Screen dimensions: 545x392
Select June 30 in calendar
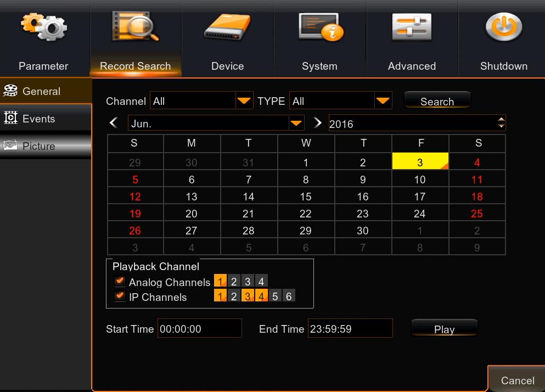(x=363, y=230)
